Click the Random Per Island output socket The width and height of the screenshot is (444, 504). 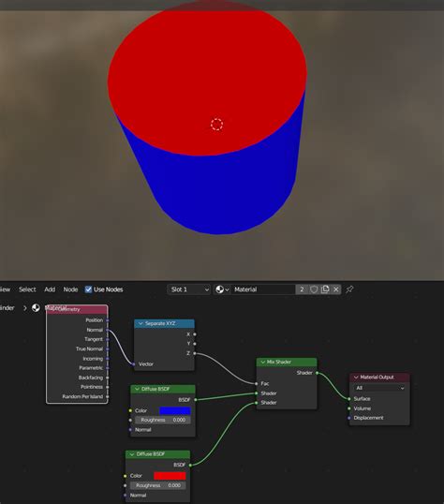point(108,396)
